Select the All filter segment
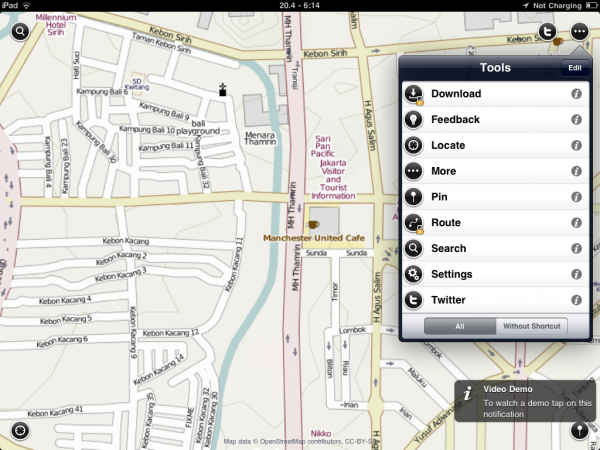 click(460, 325)
